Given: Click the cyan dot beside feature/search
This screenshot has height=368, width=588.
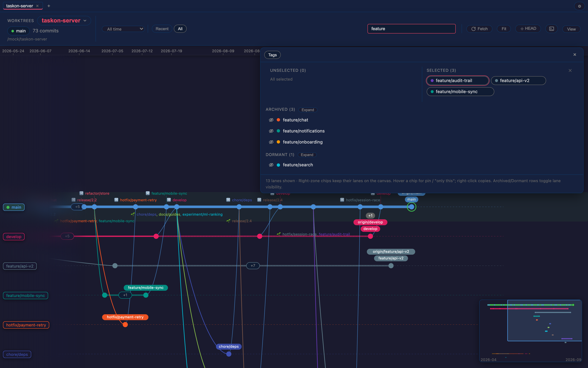Looking at the screenshot, I should coord(278,165).
